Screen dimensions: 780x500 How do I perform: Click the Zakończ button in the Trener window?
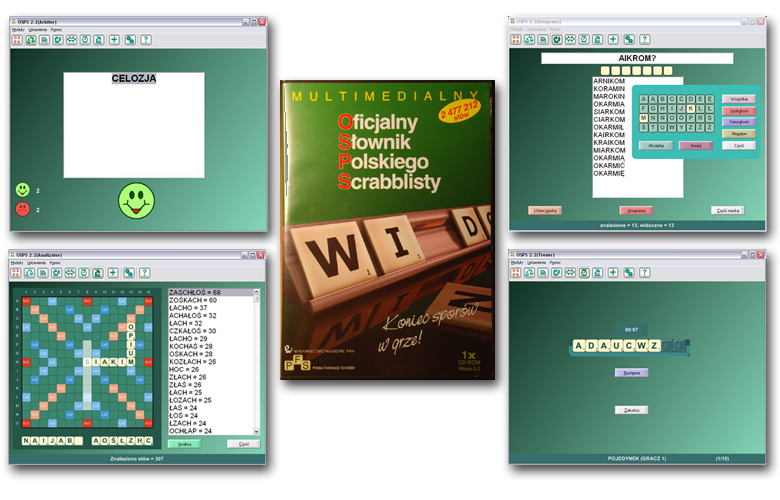[x=632, y=410]
